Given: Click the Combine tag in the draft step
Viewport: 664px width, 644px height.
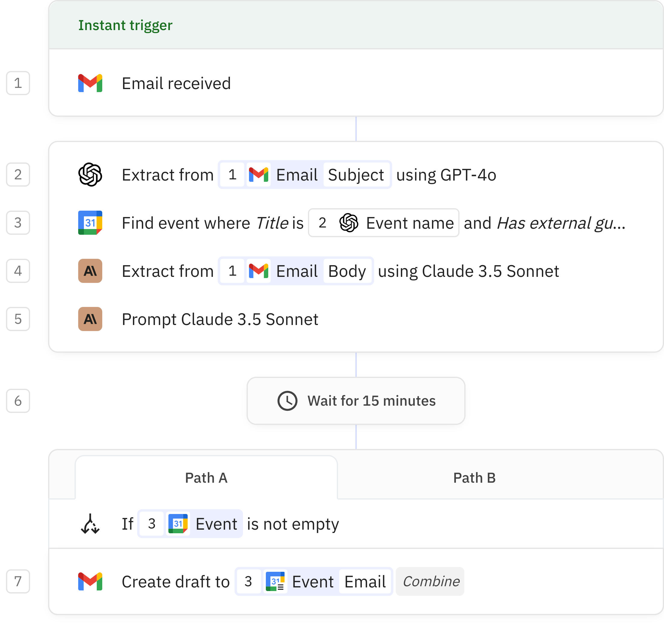Looking at the screenshot, I should 430,581.
